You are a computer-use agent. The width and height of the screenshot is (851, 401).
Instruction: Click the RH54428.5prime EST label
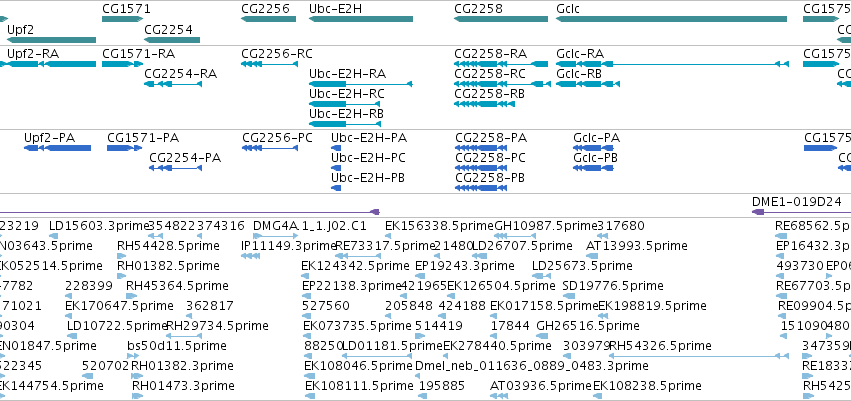(x=168, y=246)
